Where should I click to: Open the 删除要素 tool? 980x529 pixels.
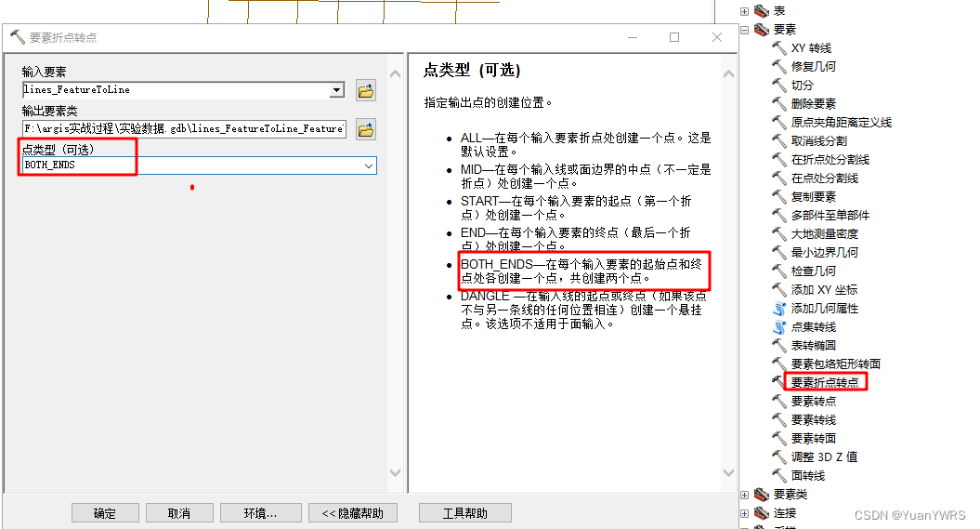(x=813, y=104)
